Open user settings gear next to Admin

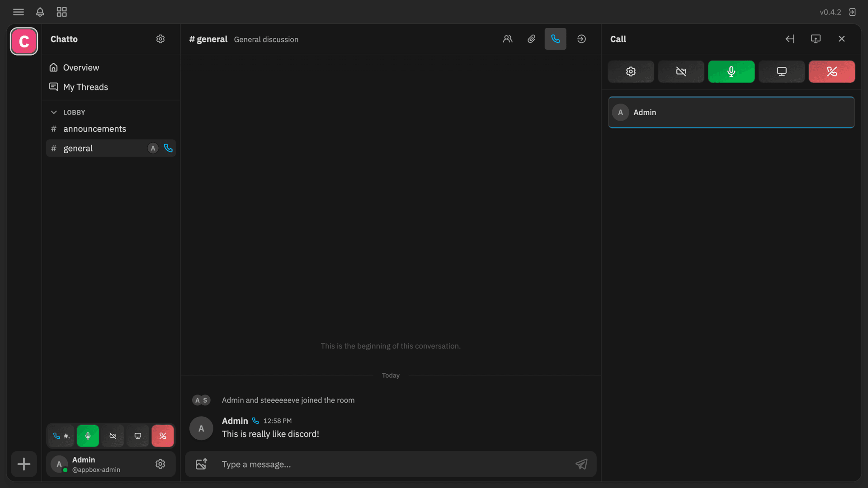point(160,464)
